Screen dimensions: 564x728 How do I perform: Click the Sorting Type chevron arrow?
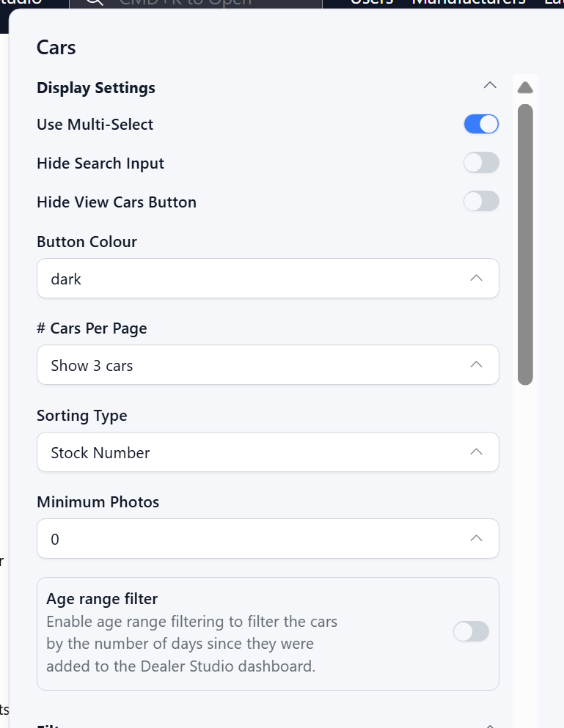(x=476, y=452)
